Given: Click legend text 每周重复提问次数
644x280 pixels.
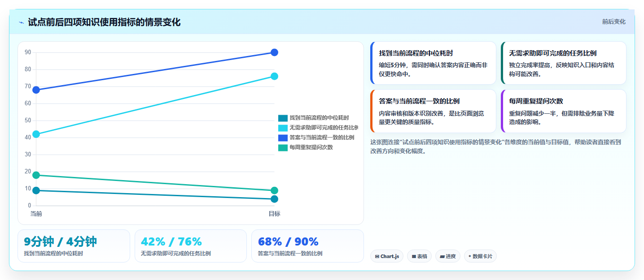Looking at the screenshot, I should [x=311, y=148].
